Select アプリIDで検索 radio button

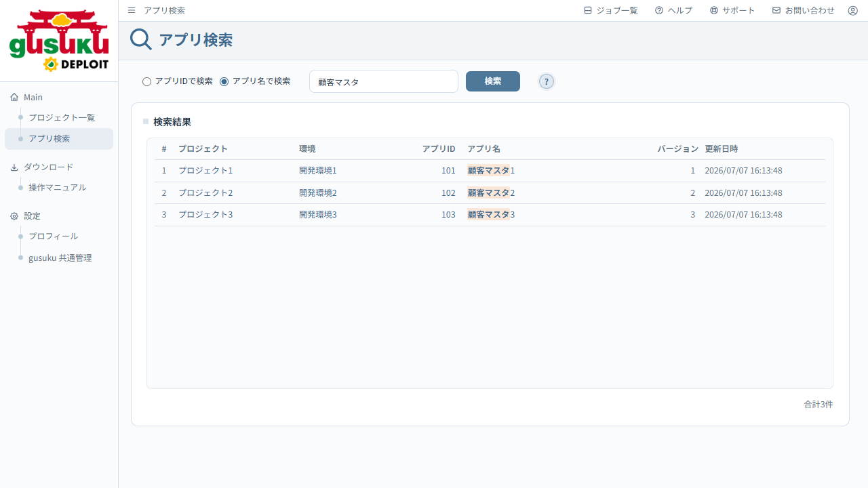[x=146, y=81]
